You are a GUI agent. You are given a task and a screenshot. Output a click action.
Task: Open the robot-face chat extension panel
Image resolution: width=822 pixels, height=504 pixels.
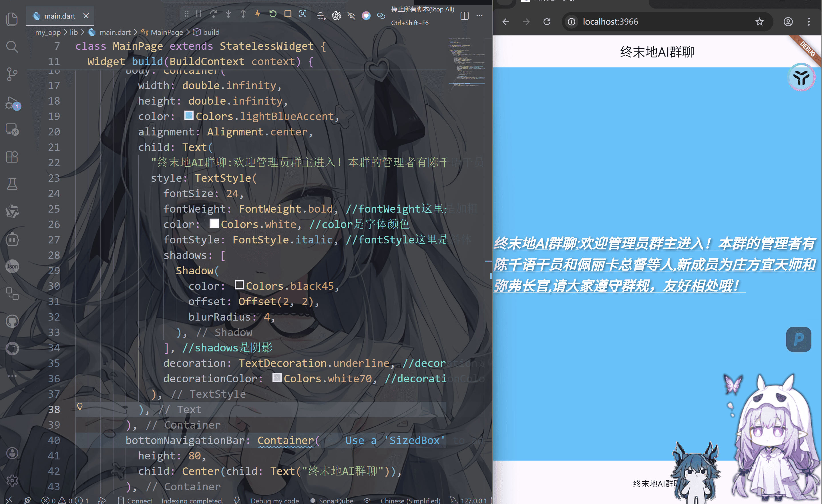point(12,239)
